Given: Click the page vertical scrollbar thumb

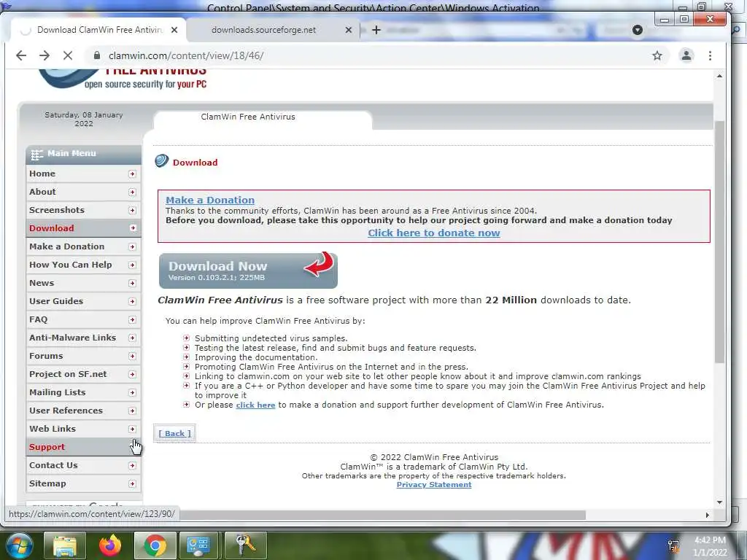Looking at the screenshot, I should pyautogui.click(x=719, y=242).
